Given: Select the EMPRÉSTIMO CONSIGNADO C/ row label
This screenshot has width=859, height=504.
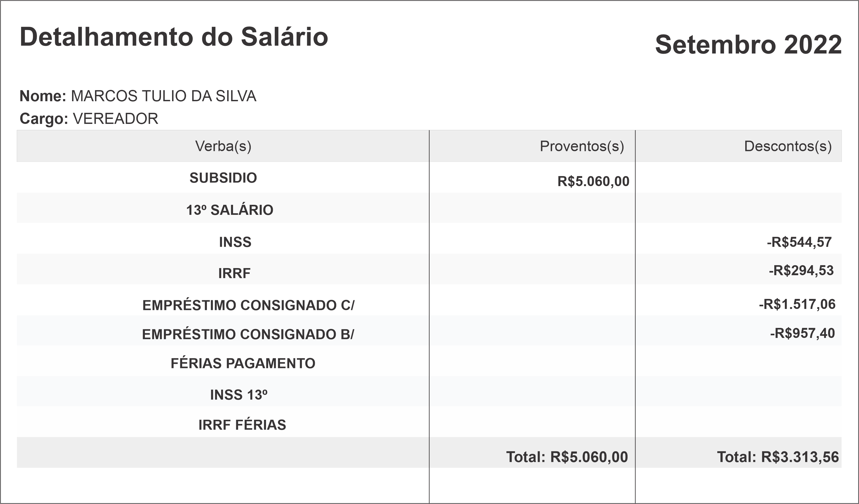Looking at the screenshot, I should (248, 305).
